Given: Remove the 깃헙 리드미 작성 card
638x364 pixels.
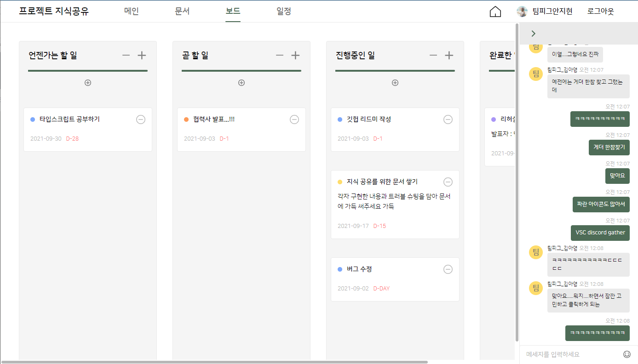Looking at the screenshot, I should [448, 119].
